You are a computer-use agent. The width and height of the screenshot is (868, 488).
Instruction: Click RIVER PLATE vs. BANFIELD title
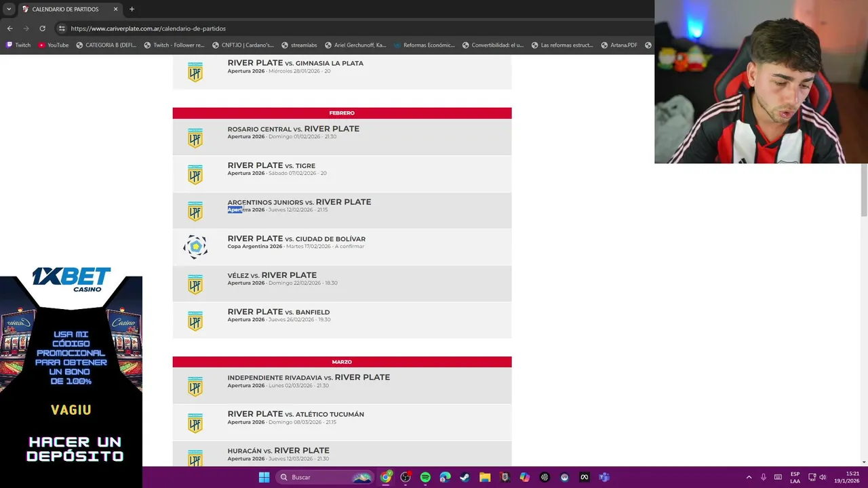click(278, 312)
